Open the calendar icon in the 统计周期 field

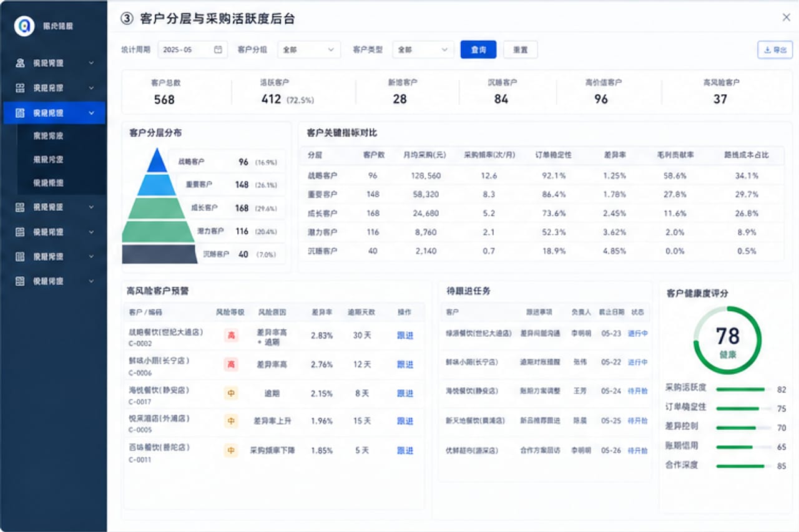218,49
